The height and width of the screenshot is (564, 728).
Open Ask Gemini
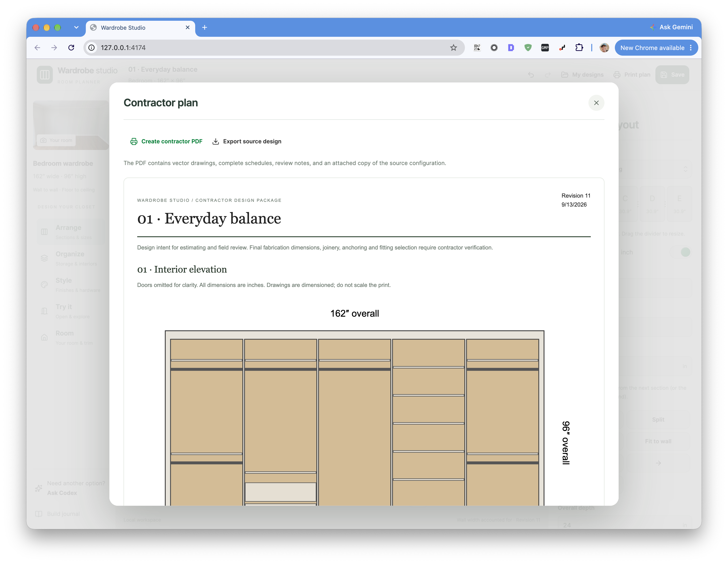pos(671,27)
